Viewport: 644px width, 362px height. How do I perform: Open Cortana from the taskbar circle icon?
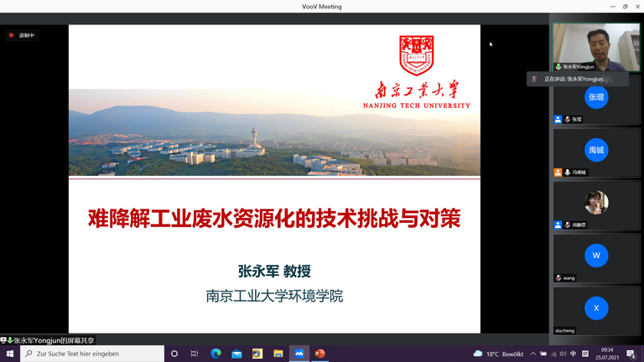tap(174, 354)
